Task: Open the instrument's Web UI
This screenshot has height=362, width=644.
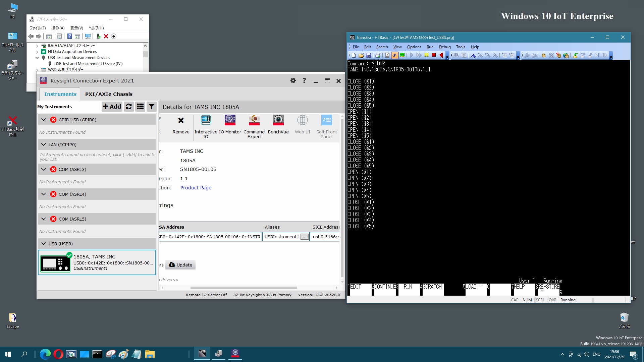Action: (x=302, y=125)
